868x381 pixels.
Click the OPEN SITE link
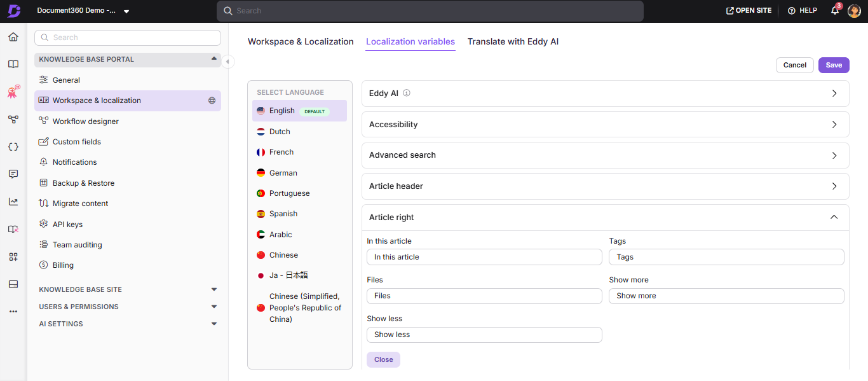tap(749, 11)
